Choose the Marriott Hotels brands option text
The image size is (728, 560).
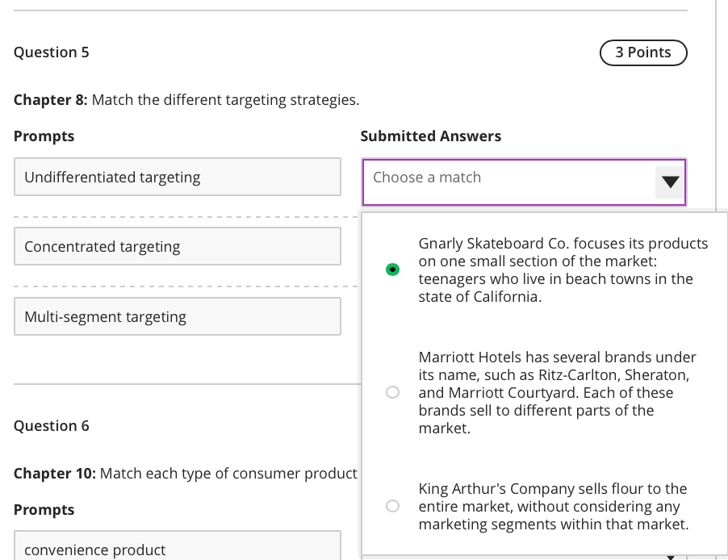(557, 393)
